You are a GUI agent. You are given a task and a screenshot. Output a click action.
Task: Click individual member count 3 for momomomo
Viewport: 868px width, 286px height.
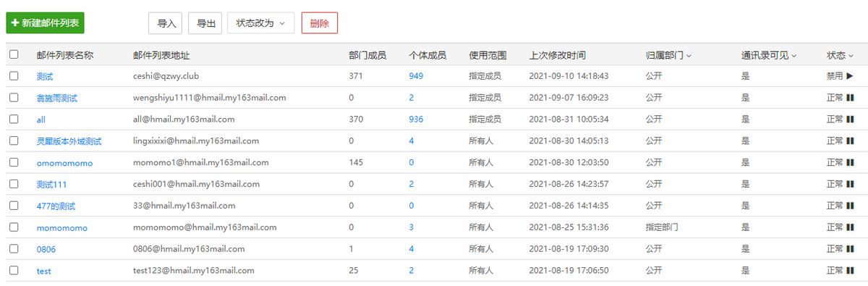click(412, 227)
